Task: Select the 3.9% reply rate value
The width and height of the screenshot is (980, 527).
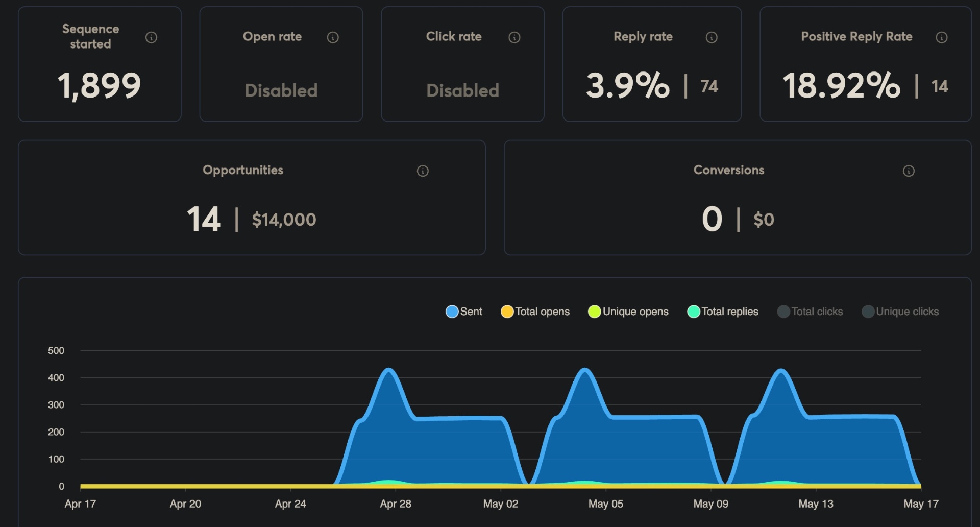Action: pos(628,85)
